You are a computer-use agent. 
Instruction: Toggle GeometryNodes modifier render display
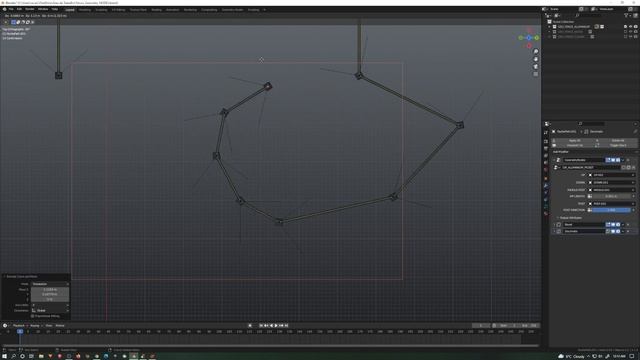pos(618,160)
